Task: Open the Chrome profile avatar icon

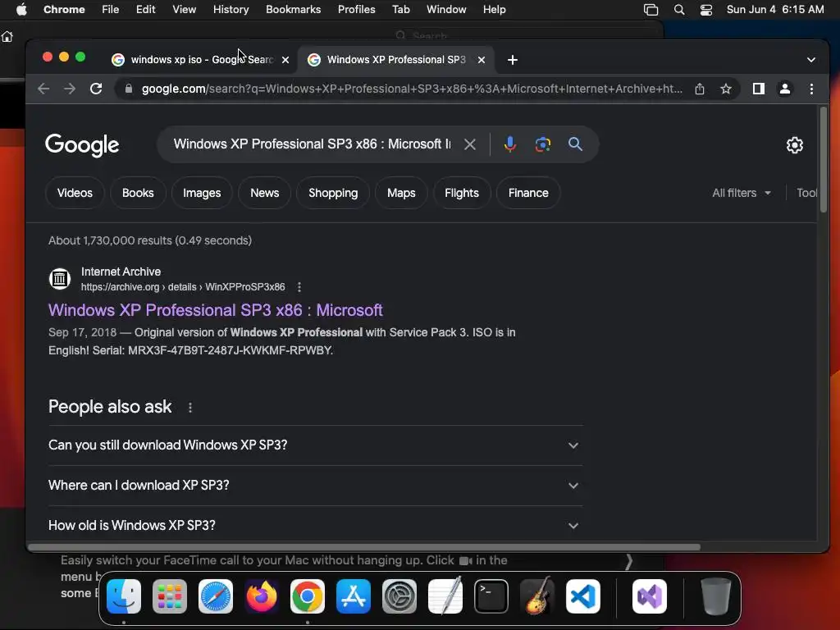Action: click(785, 89)
